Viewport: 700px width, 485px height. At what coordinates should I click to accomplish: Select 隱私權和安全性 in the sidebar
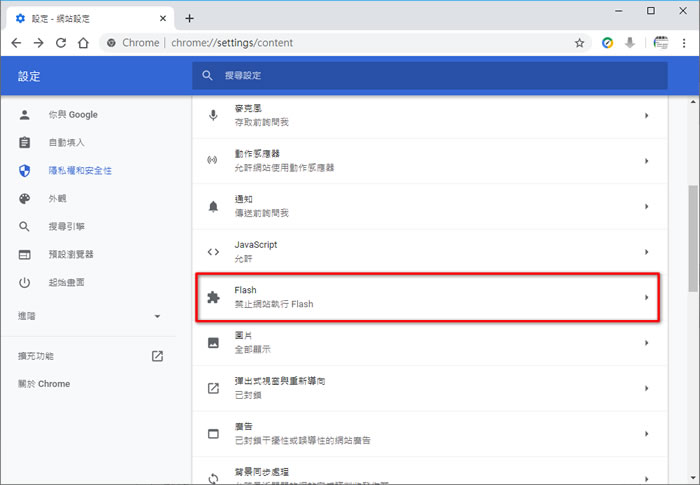click(x=80, y=171)
